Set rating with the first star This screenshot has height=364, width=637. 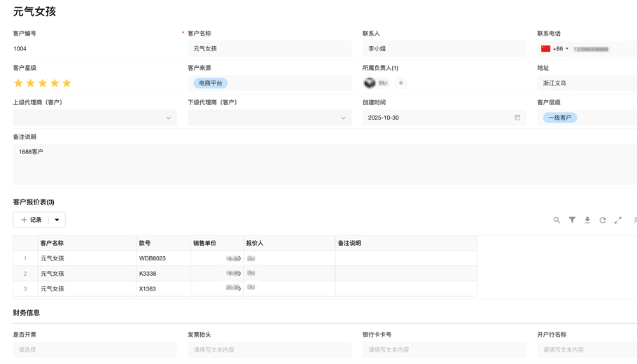click(x=18, y=83)
